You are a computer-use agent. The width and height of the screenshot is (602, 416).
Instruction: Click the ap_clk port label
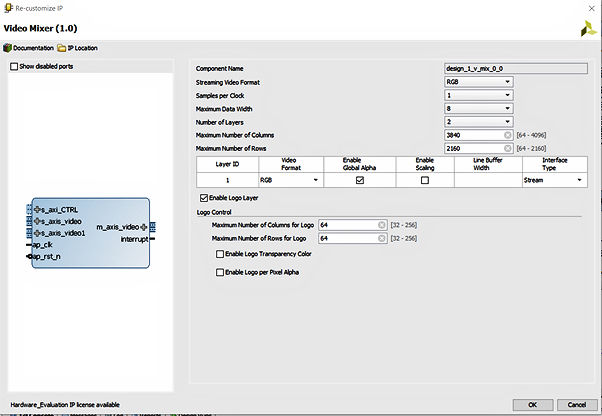43,245
